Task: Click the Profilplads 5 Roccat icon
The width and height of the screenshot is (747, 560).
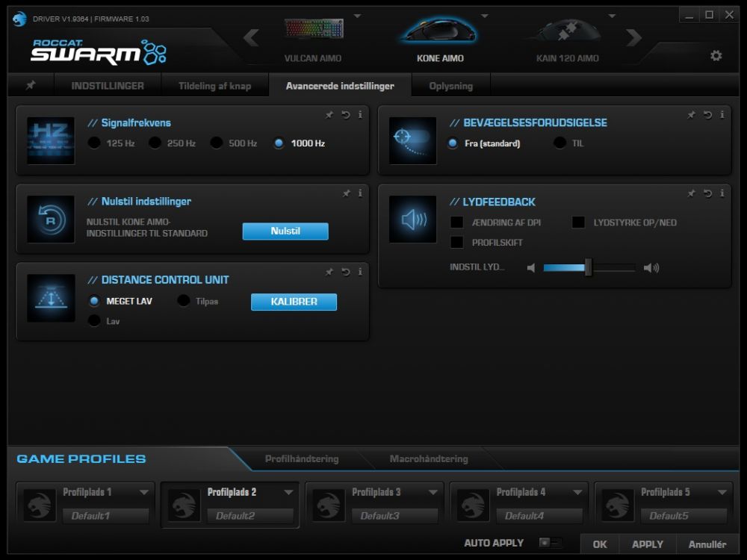Action: click(618, 505)
